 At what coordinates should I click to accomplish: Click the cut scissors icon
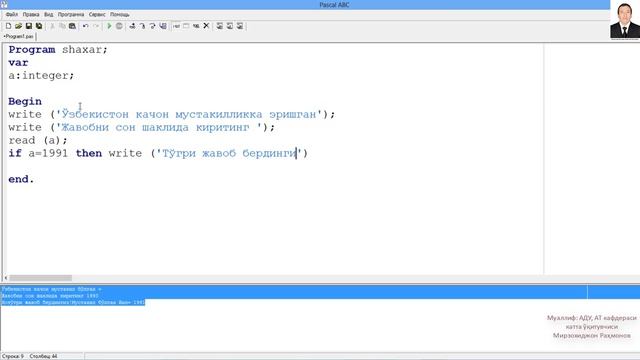[52, 26]
